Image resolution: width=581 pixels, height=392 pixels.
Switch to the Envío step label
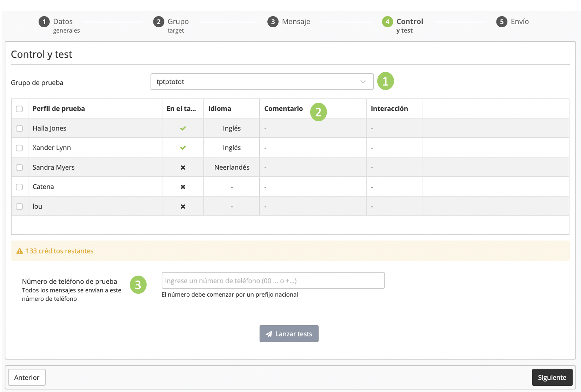click(x=520, y=22)
